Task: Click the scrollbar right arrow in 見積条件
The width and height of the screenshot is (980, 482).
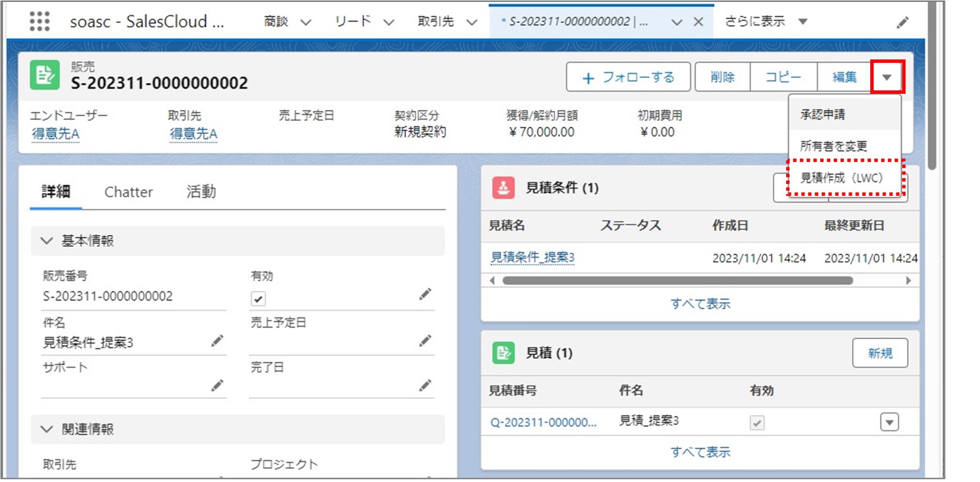Action: tap(908, 281)
